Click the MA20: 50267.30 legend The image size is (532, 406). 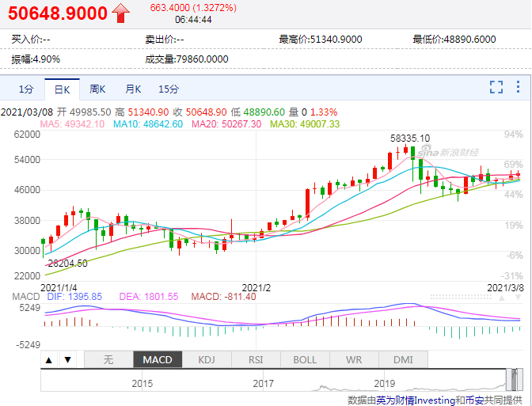coord(226,124)
